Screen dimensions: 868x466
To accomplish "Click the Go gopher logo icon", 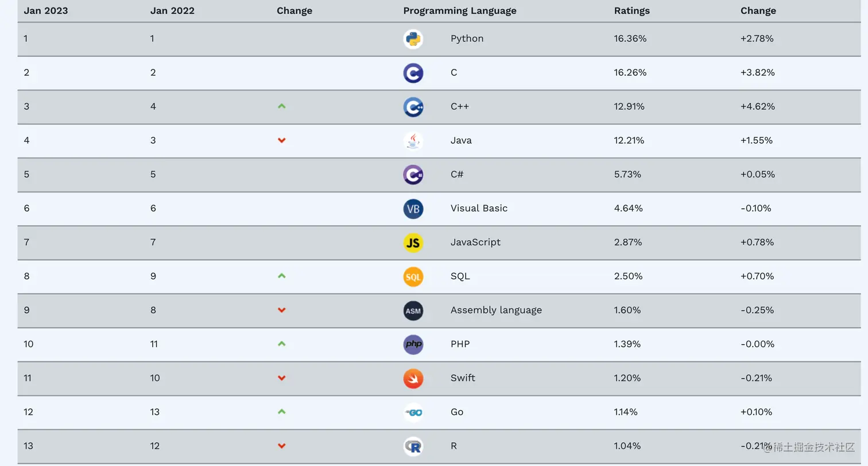I will point(413,412).
